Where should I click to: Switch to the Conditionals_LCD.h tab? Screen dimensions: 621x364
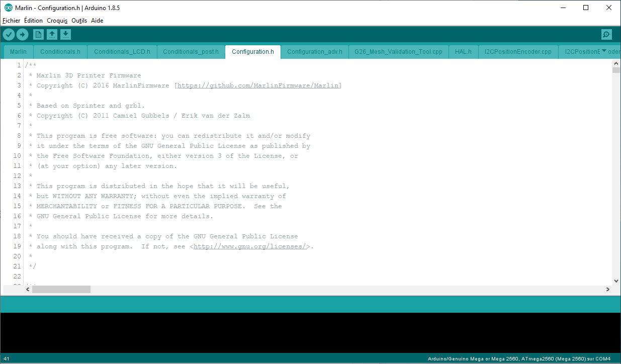coord(122,52)
